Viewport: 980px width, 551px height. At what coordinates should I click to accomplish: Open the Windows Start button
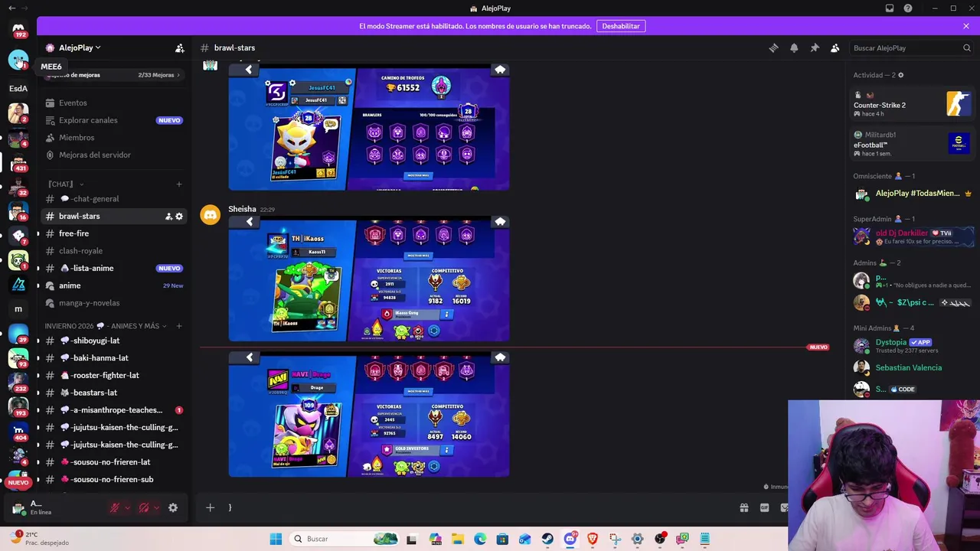click(x=276, y=539)
